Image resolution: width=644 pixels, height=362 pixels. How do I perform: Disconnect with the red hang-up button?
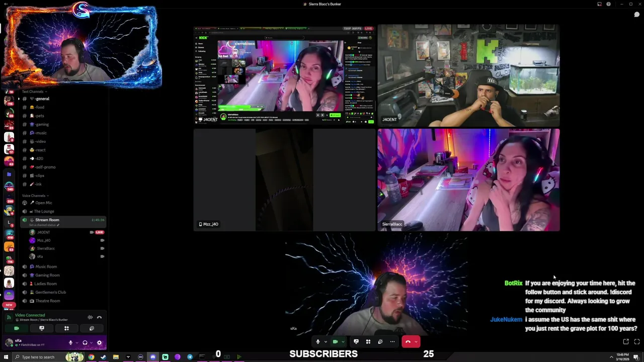408,342
